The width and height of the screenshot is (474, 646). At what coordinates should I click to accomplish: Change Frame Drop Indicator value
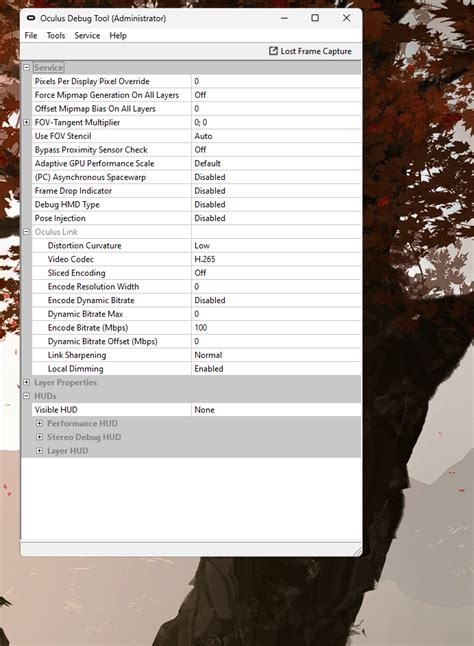point(276,191)
